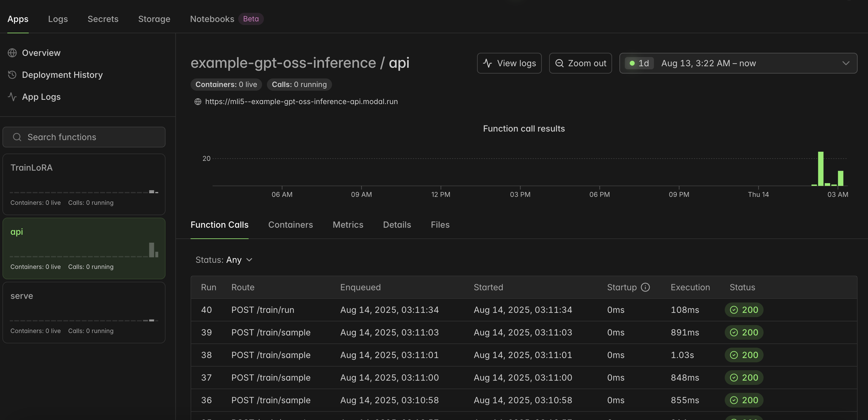This screenshot has height=420, width=868.
Task: Expand the Status: Any filter
Action: [x=224, y=260]
